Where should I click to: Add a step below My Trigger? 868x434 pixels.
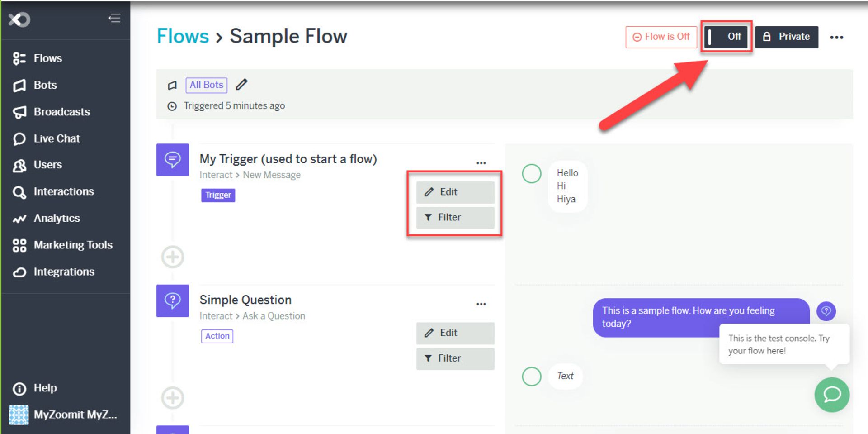[x=173, y=257]
